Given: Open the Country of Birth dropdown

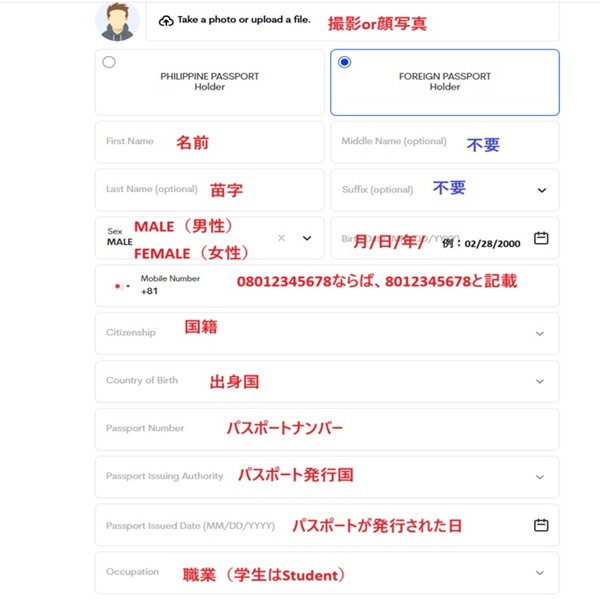Looking at the screenshot, I should [541, 381].
